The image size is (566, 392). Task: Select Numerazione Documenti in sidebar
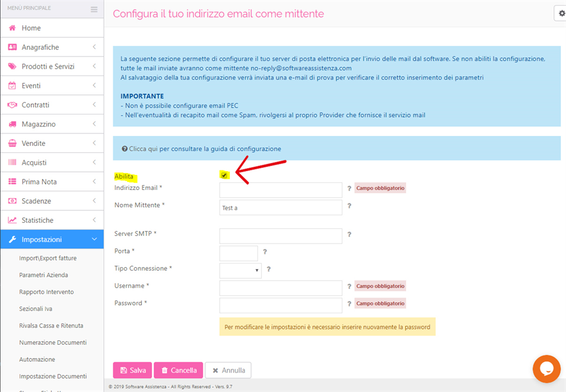pyautogui.click(x=53, y=342)
